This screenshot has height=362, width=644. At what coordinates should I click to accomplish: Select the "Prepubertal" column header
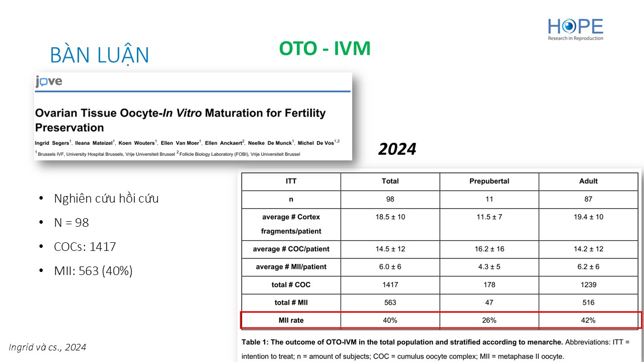(489, 181)
